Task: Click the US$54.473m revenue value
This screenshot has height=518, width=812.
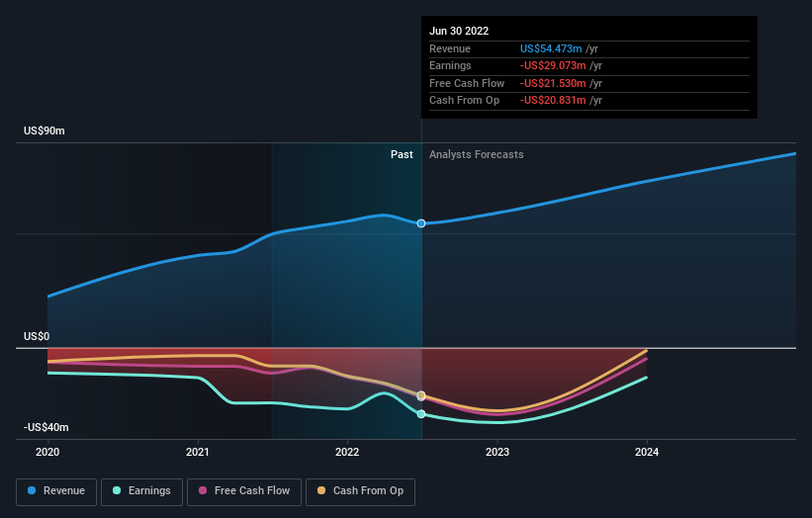Action: tap(551, 48)
